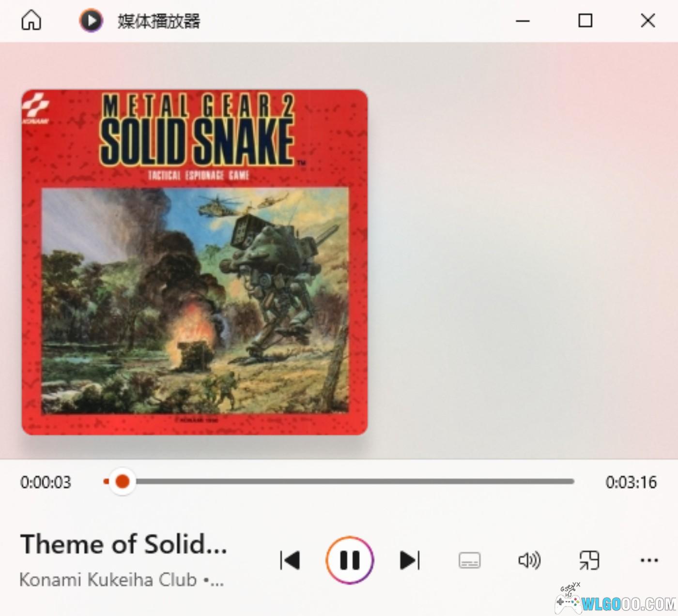Open the subtitles and captions button

469,560
